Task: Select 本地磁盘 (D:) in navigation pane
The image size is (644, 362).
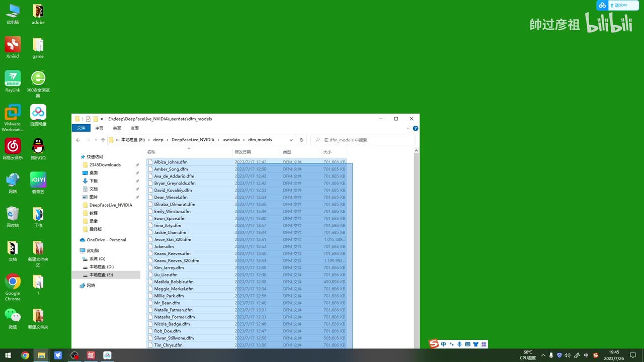Action: click(101, 266)
